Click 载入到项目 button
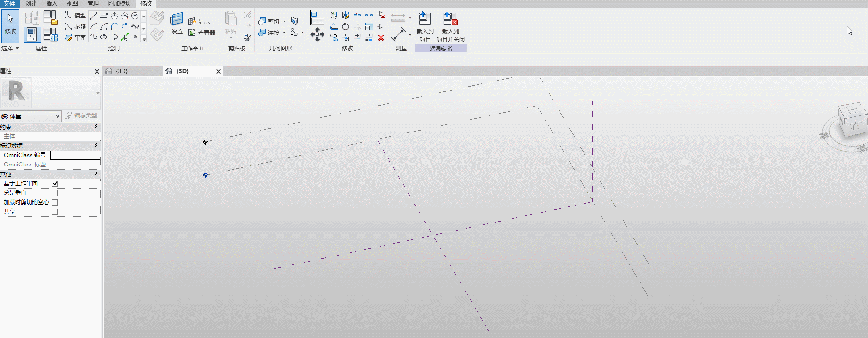Screen dimensions: 868x338 coord(425,27)
